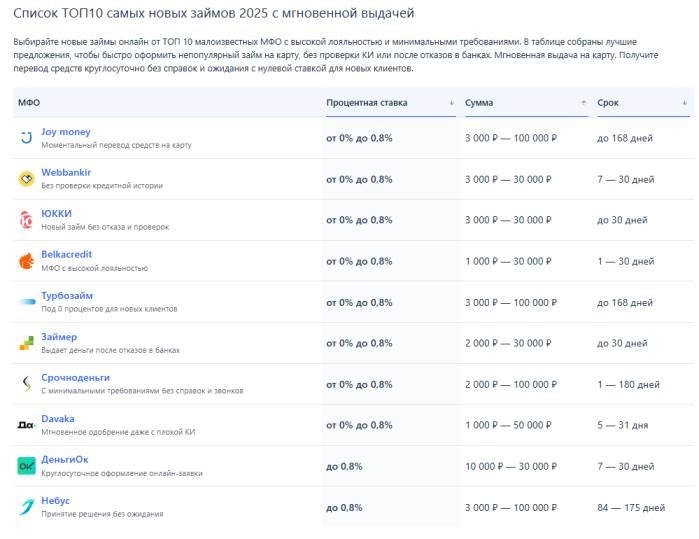Click Небус sum cell 3 000 — 100 000 ₽
This screenshot has height=539, width=699.
511,507
